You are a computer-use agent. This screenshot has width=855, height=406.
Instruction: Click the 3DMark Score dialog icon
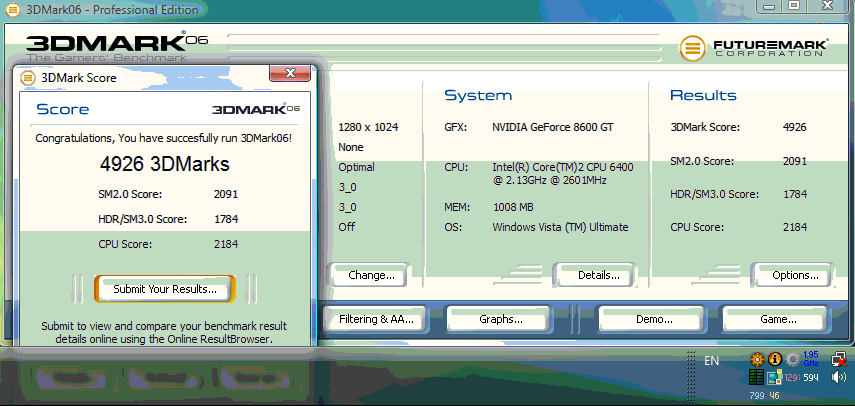(x=27, y=77)
